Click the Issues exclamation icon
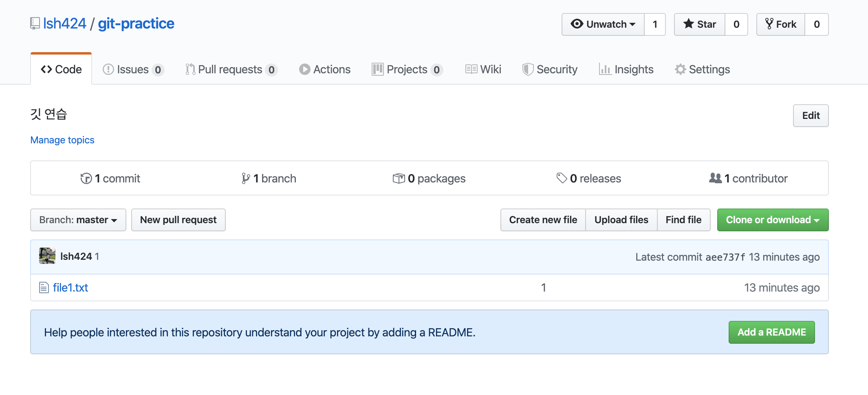This screenshot has height=395, width=868. (108, 70)
